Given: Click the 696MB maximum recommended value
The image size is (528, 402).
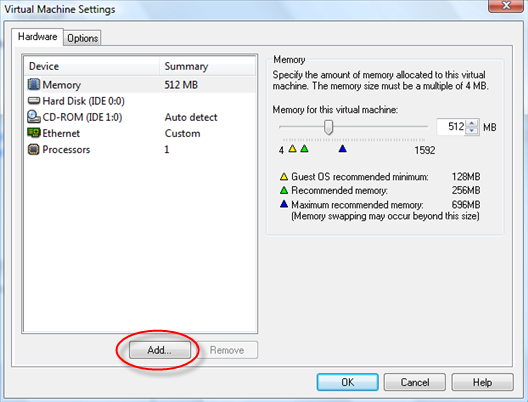Looking at the screenshot, I should 466,204.
